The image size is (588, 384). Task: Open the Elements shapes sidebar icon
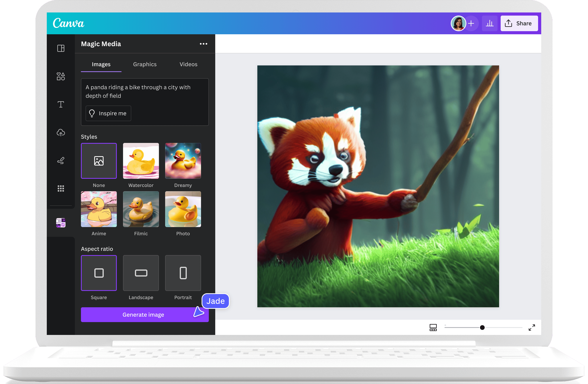(x=61, y=77)
